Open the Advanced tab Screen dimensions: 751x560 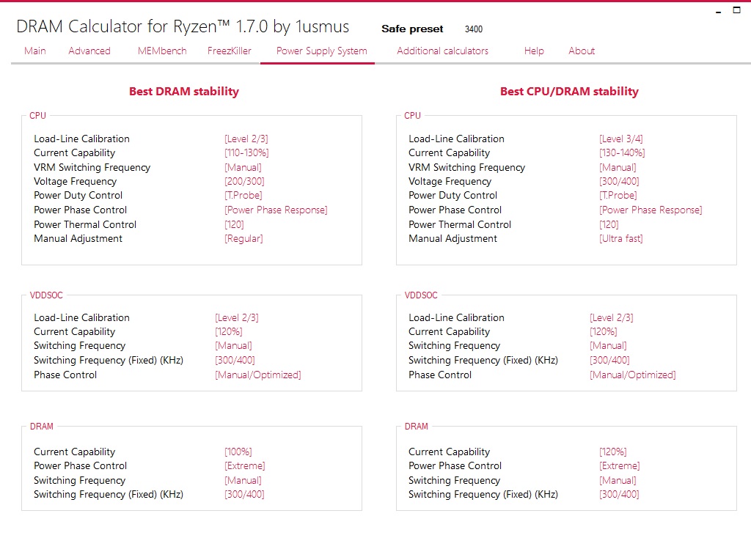[89, 51]
